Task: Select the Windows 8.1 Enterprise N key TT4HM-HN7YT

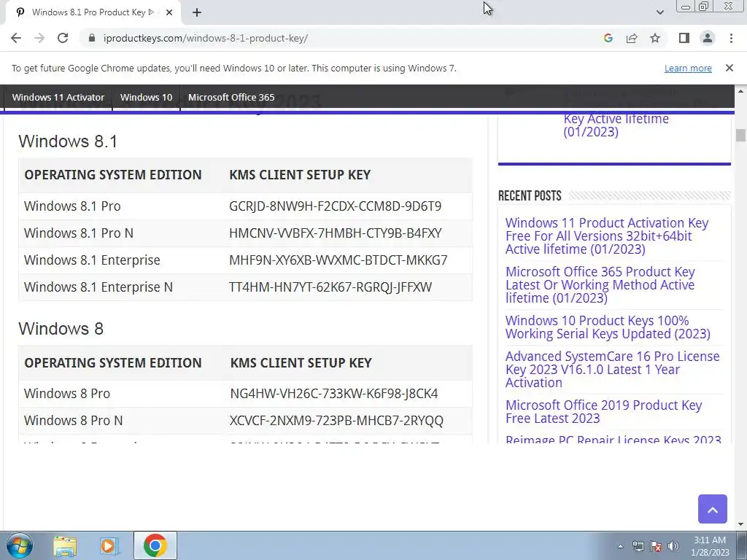Action: tap(330, 287)
